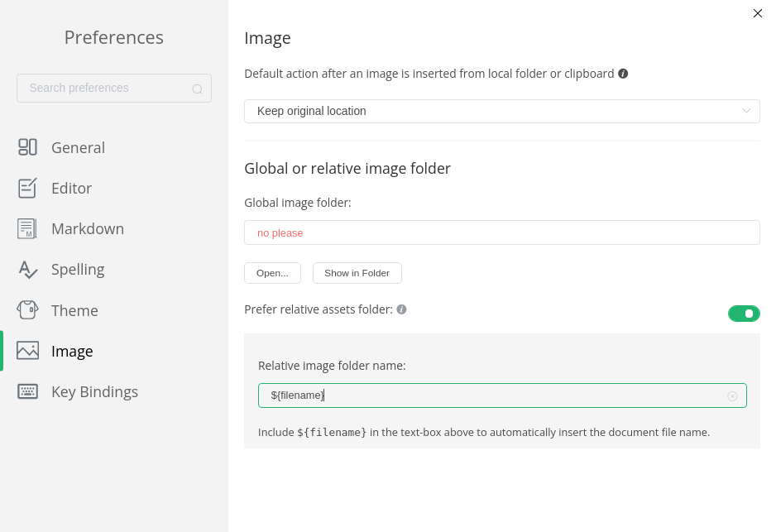Click the General section icon
776x532 pixels.
click(28, 147)
